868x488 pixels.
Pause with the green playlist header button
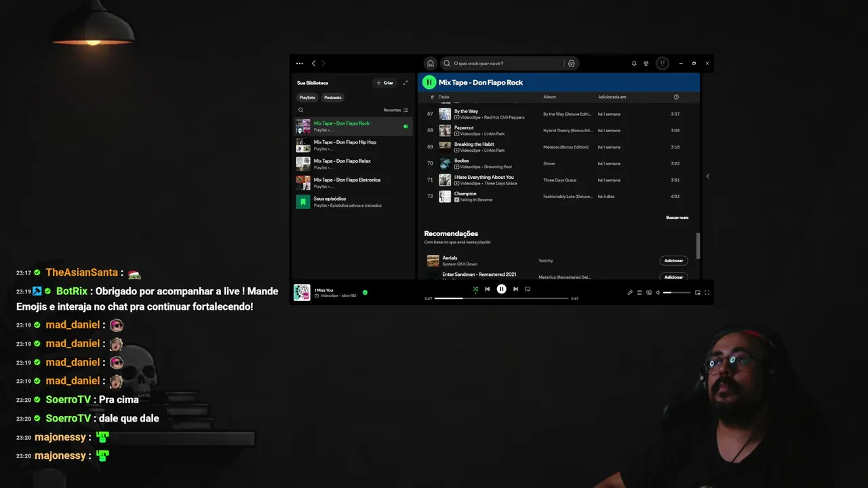pyautogui.click(x=429, y=82)
